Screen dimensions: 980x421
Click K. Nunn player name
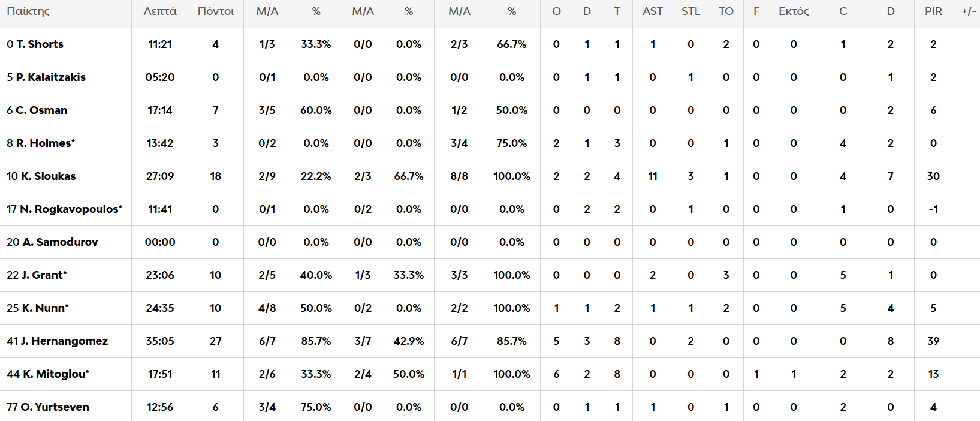45,308
